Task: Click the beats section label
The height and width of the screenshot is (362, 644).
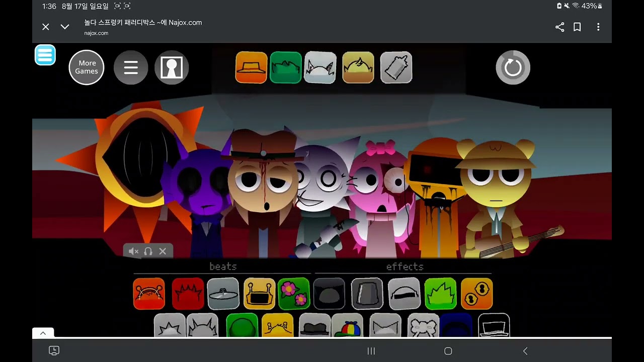Action: pyautogui.click(x=223, y=266)
